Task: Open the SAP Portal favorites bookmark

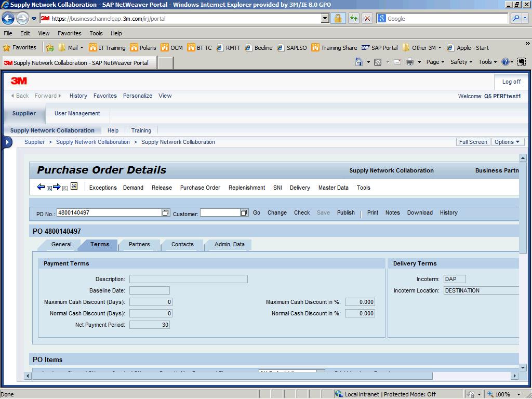Action: [379, 48]
